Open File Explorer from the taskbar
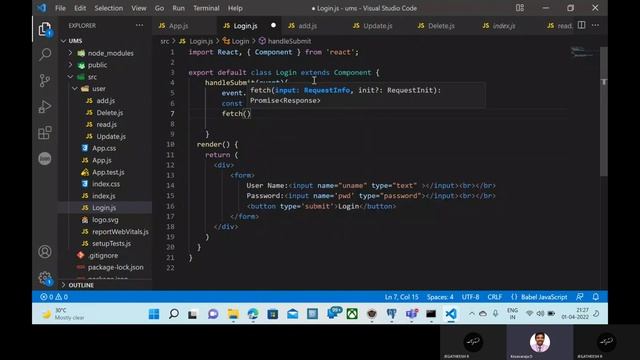Screen dimensions: 640x360 233,314
